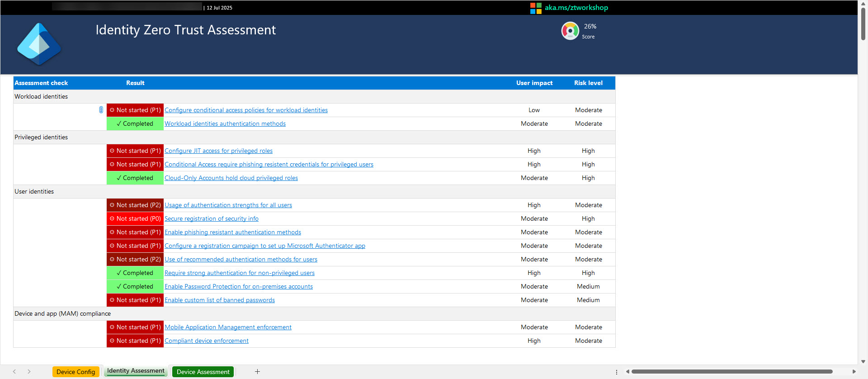Select the Privileged identities section row
Viewport: 868px width, 379px height.
point(314,137)
